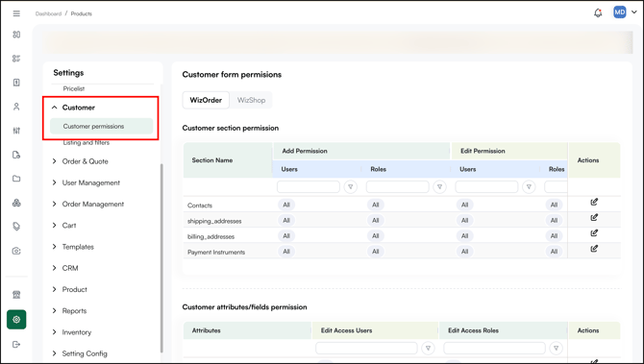Open the task list icon in sidebar
Screen dimensions: 644x364
(16, 59)
